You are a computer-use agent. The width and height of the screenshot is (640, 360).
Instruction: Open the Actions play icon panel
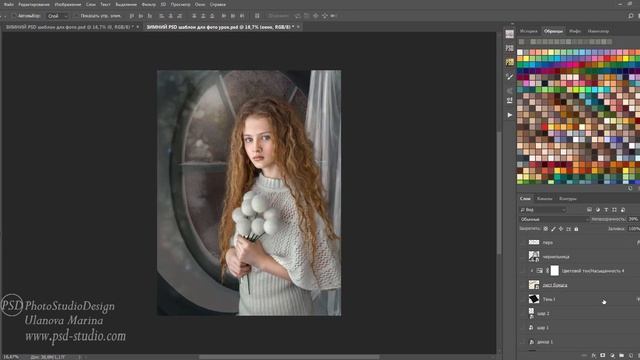(x=509, y=115)
